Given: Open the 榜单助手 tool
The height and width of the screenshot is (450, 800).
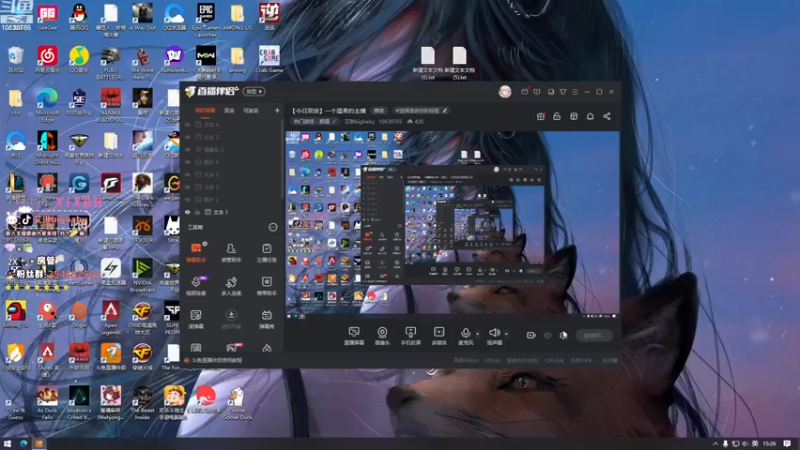Looking at the screenshot, I should pos(266,286).
